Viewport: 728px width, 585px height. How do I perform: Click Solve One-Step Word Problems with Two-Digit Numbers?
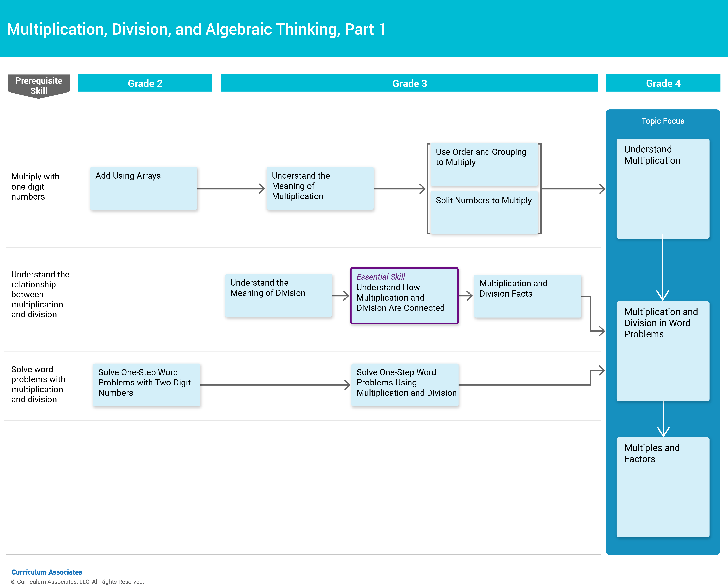point(147,384)
